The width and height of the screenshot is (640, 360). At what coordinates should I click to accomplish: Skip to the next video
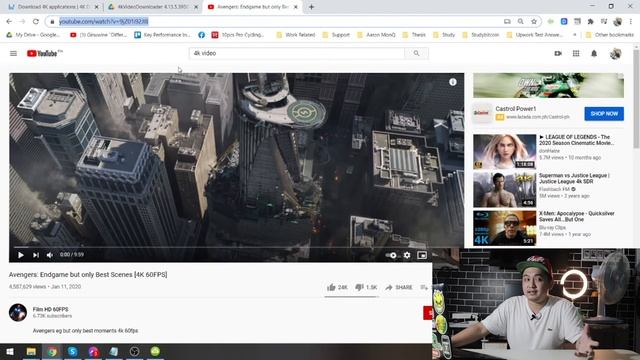[36, 255]
